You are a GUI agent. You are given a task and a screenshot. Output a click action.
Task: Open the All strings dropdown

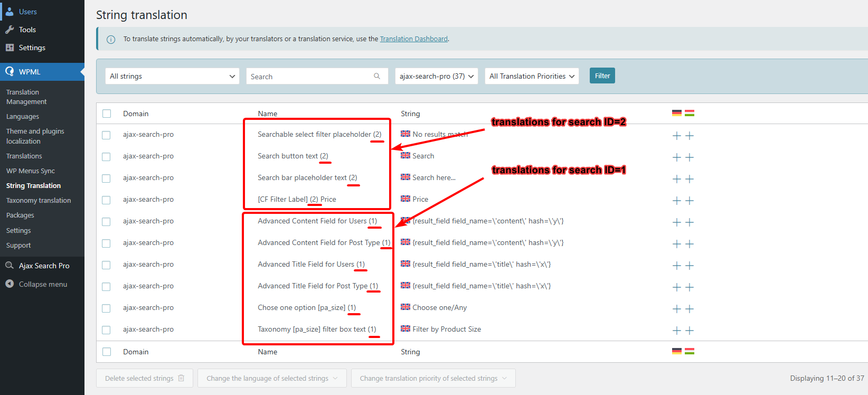(x=172, y=76)
